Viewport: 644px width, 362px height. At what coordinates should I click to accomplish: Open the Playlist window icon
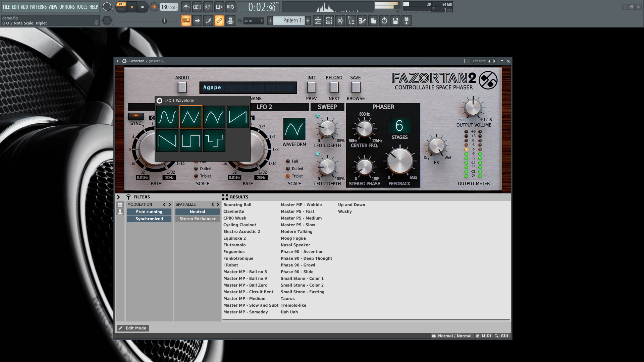click(x=318, y=21)
